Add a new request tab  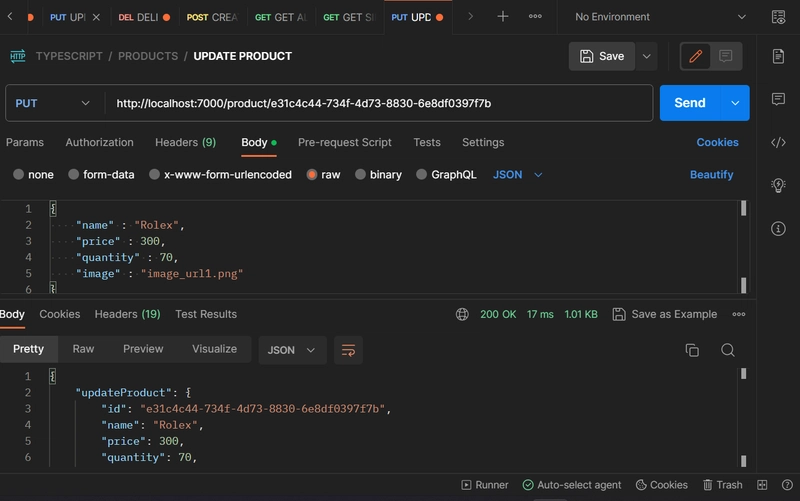coord(503,17)
